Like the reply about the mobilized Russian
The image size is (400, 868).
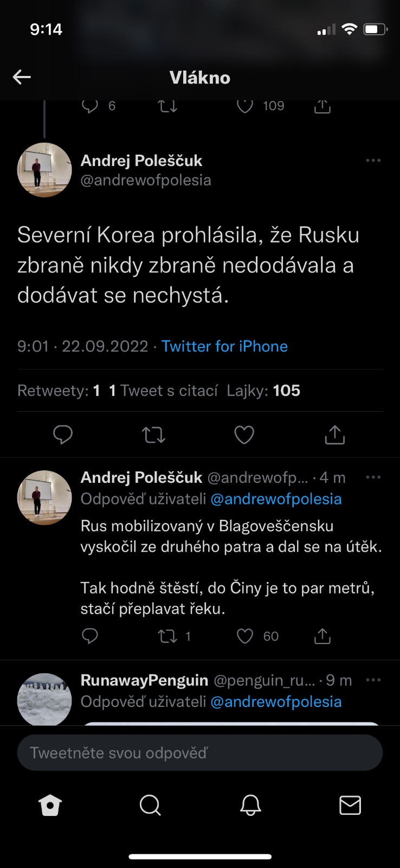tap(245, 636)
